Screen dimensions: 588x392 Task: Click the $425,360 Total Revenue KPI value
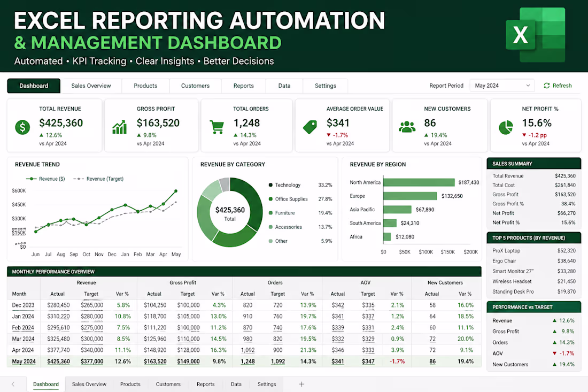coord(61,122)
